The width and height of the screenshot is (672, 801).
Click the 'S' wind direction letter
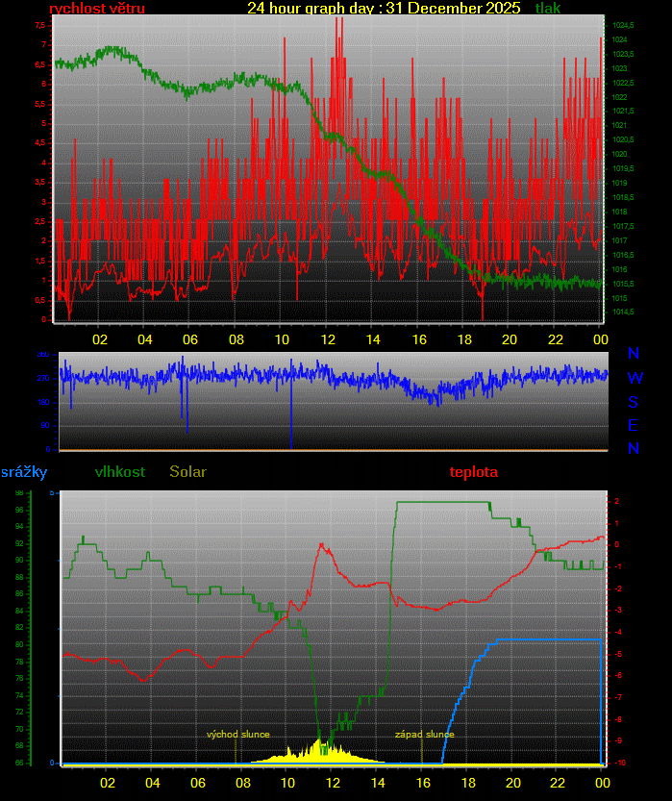coord(634,402)
